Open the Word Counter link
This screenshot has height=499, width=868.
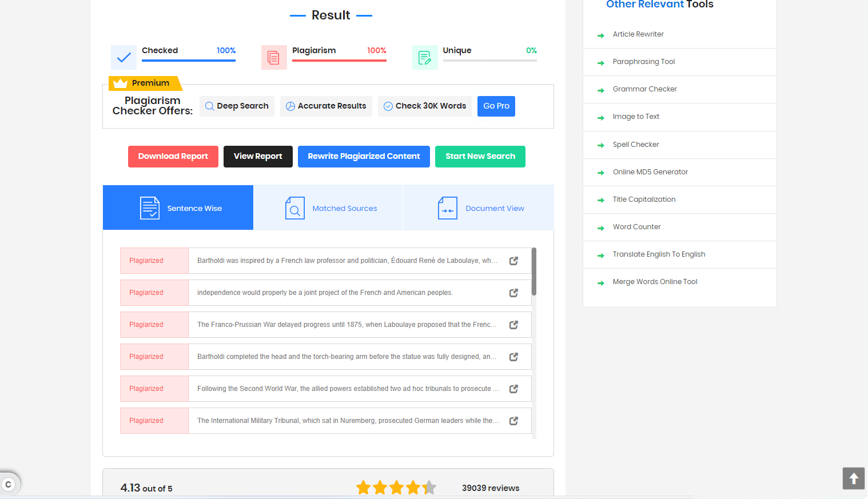coord(637,227)
